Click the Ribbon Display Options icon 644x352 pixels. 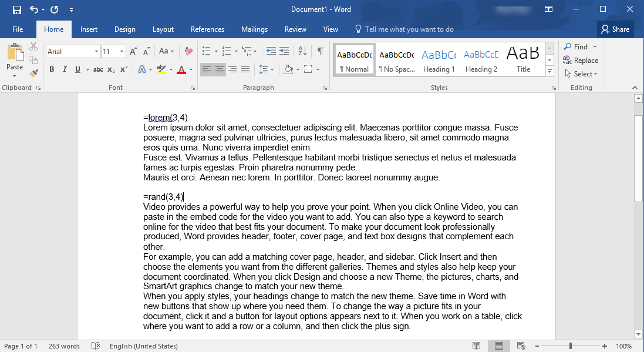pyautogui.click(x=548, y=9)
